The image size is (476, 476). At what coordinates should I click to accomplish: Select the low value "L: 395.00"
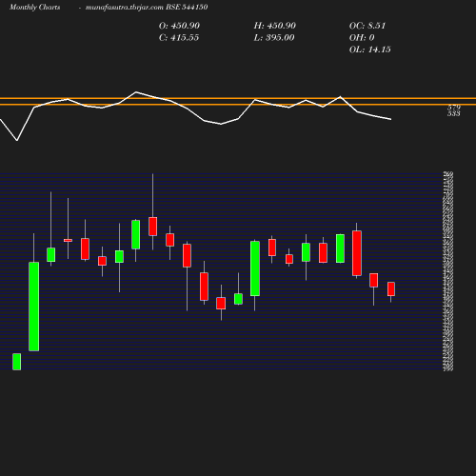274,38
